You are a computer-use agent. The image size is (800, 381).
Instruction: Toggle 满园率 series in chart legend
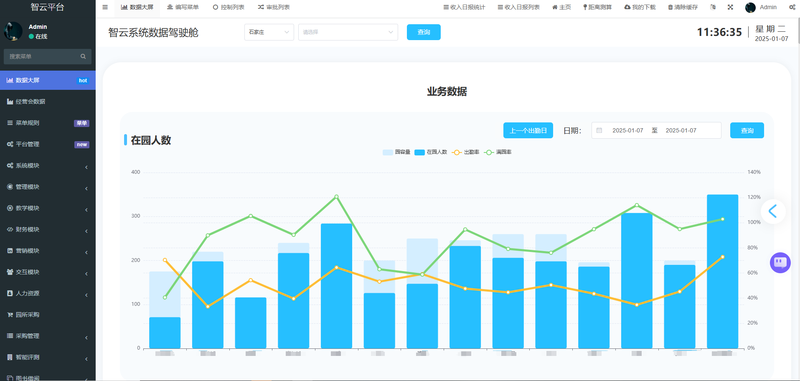click(x=498, y=152)
